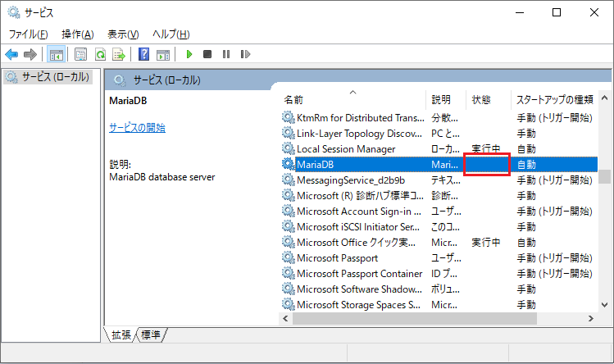Click the サービスの開始 link
This screenshot has height=364, width=614.
pyautogui.click(x=137, y=127)
